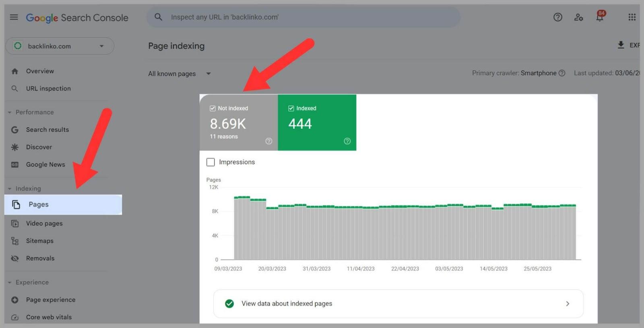Viewport: 644px width, 328px height.
Task: Open Search results in sidebar
Action: 47,130
